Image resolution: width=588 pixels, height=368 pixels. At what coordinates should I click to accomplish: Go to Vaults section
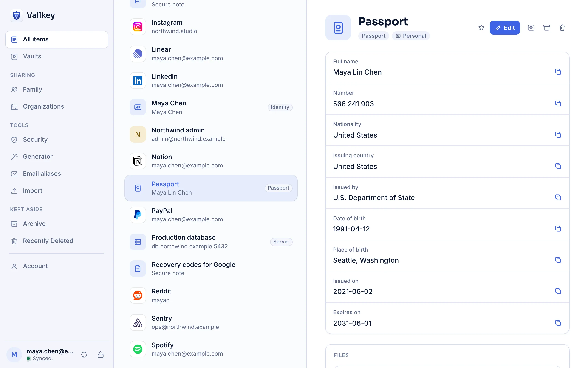pos(57,57)
